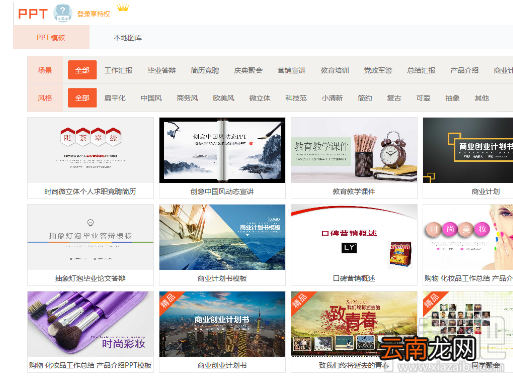Viewport: 513px width, 377px height.
Task: Filter scenes by 工作汇报
Action: [119, 70]
